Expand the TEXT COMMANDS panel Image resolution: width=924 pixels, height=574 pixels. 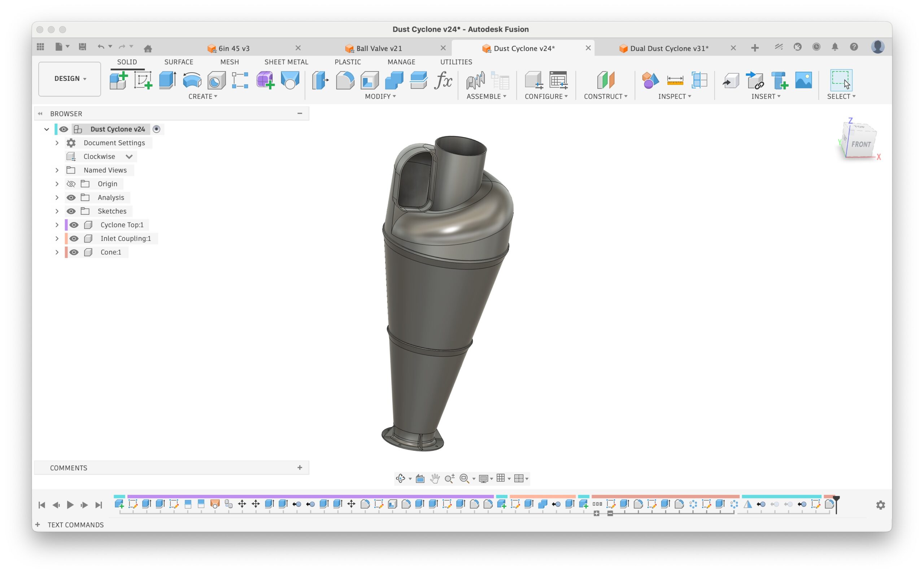click(38, 525)
